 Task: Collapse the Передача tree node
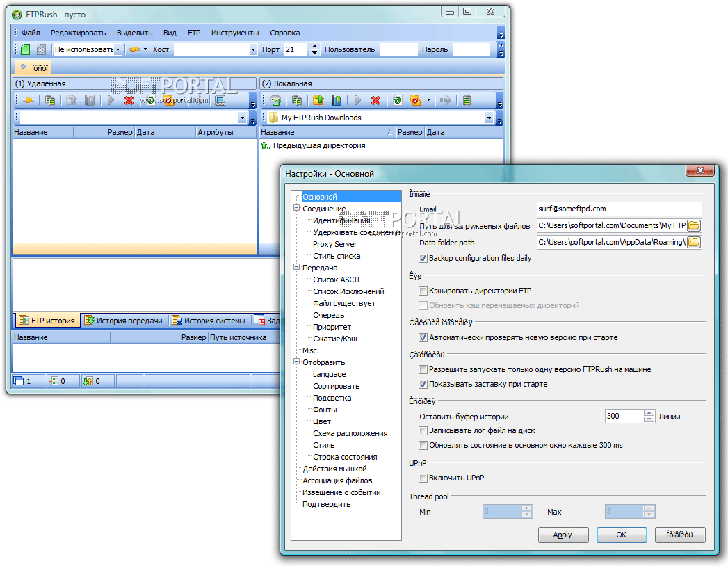pos(297,268)
